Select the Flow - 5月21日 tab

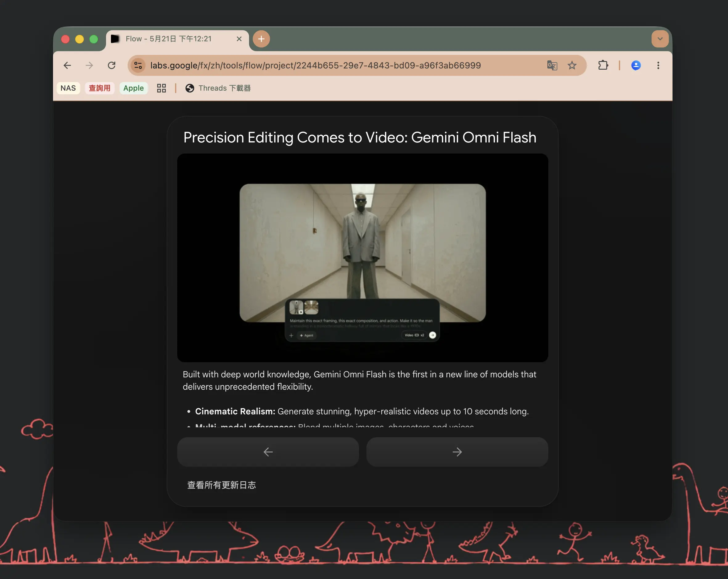click(x=177, y=39)
